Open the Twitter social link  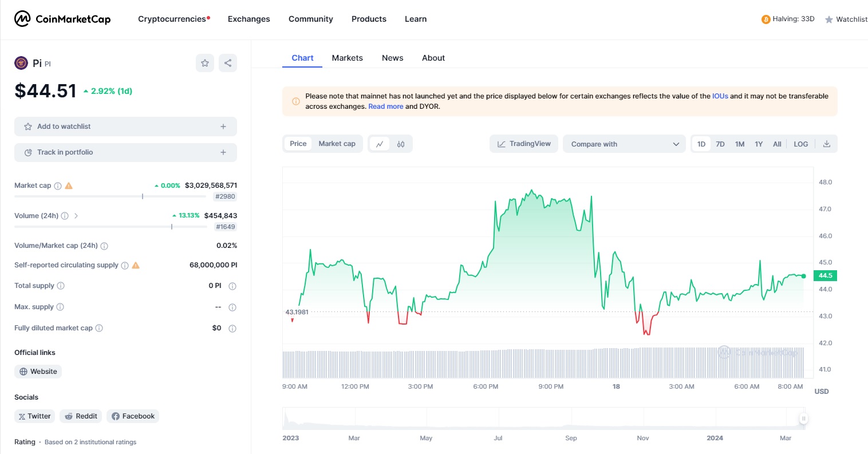click(x=35, y=416)
